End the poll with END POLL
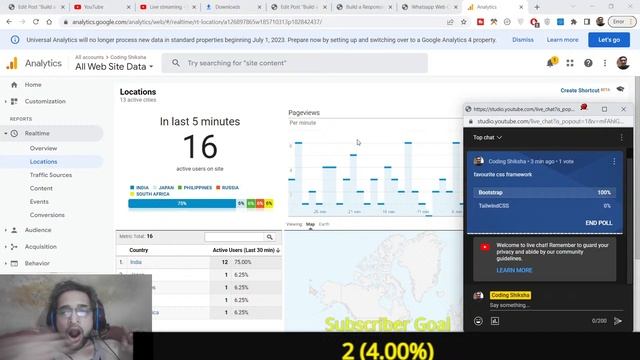Screen dimensions: 640x360 coord(599,223)
